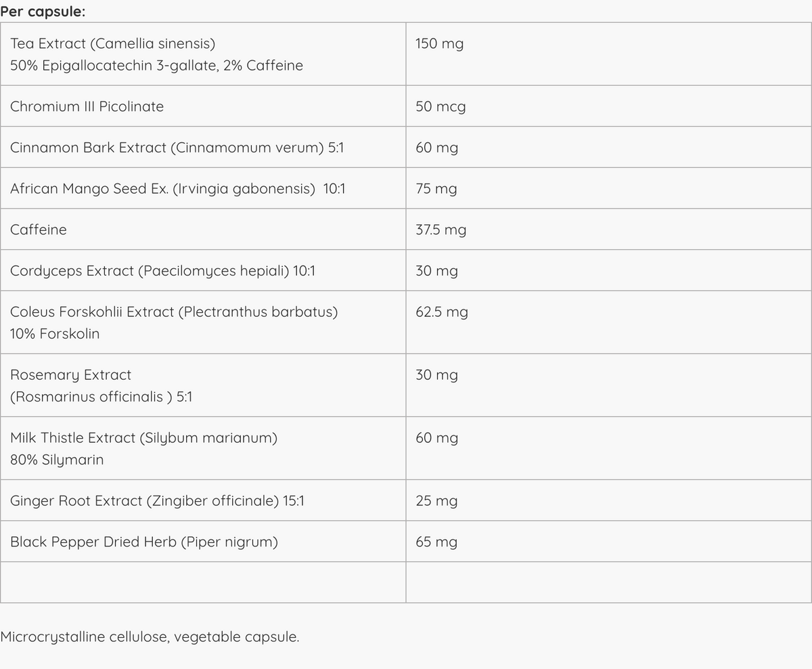Click Ginger Root Extract ingredient
Viewport: 812px width, 669px height.
[x=157, y=501]
